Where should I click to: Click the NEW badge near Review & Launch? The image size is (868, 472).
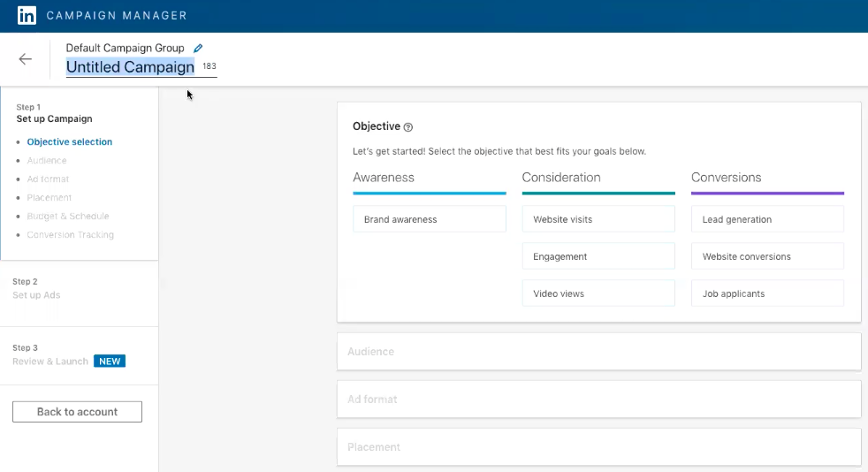(110, 362)
